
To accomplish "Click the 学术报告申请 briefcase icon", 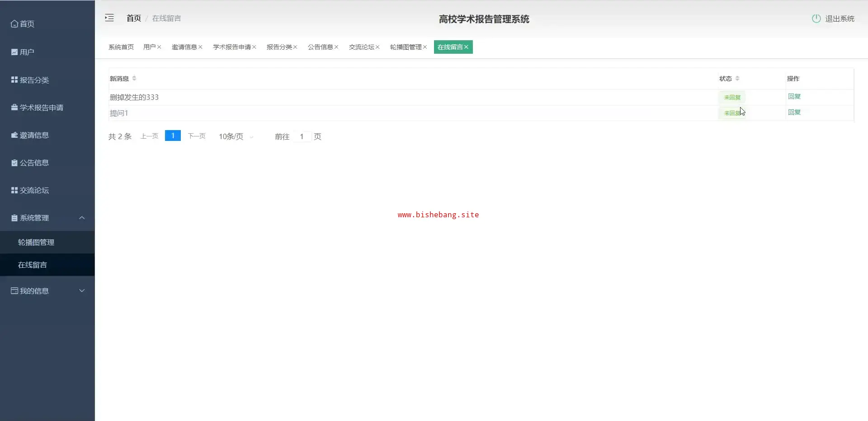I will pos(14,108).
